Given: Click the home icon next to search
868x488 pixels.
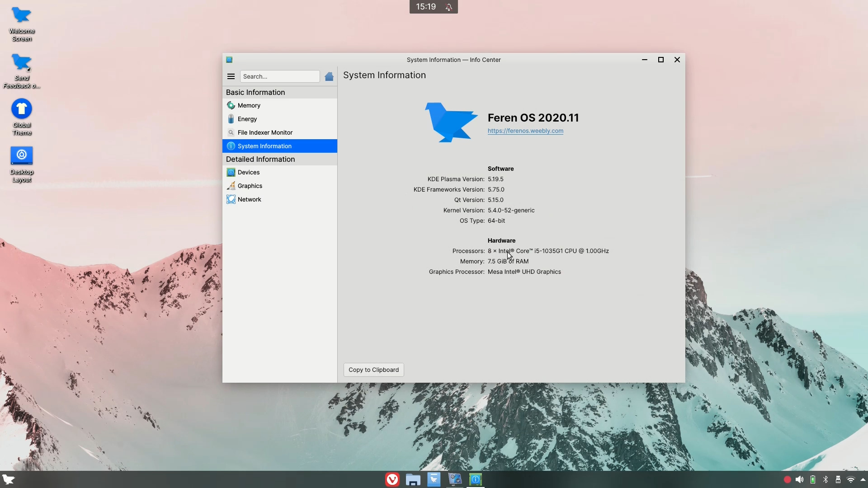Looking at the screenshot, I should (x=329, y=76).
